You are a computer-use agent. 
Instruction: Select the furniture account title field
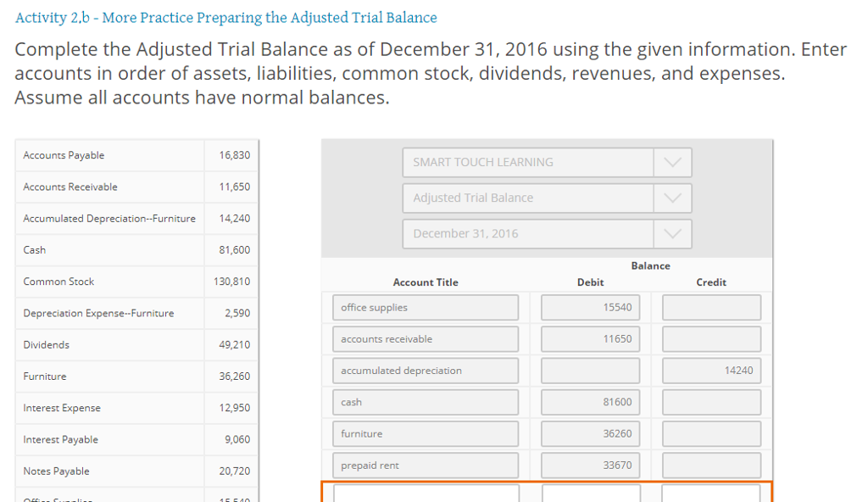(426, 433)
